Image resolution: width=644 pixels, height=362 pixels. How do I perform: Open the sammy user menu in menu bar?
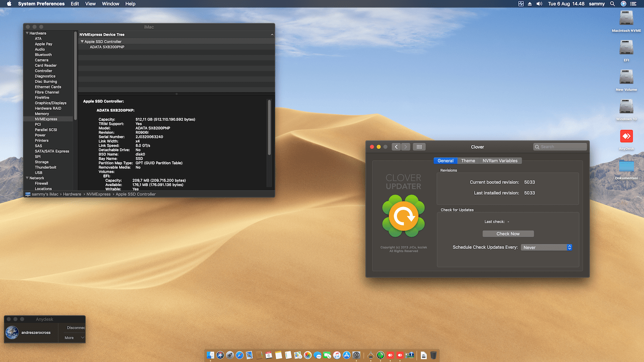tap(596, 4)
